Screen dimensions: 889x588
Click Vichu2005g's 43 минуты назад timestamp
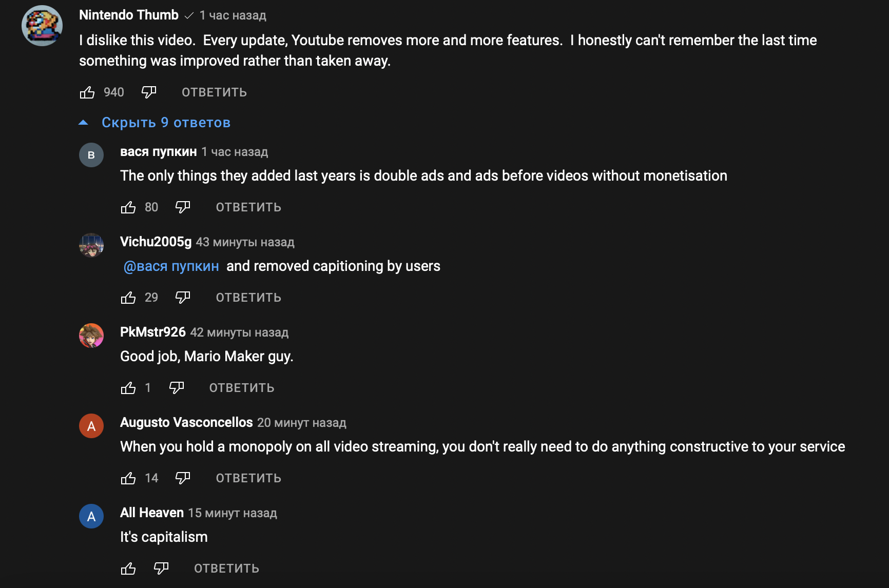[x=245, y=242]
